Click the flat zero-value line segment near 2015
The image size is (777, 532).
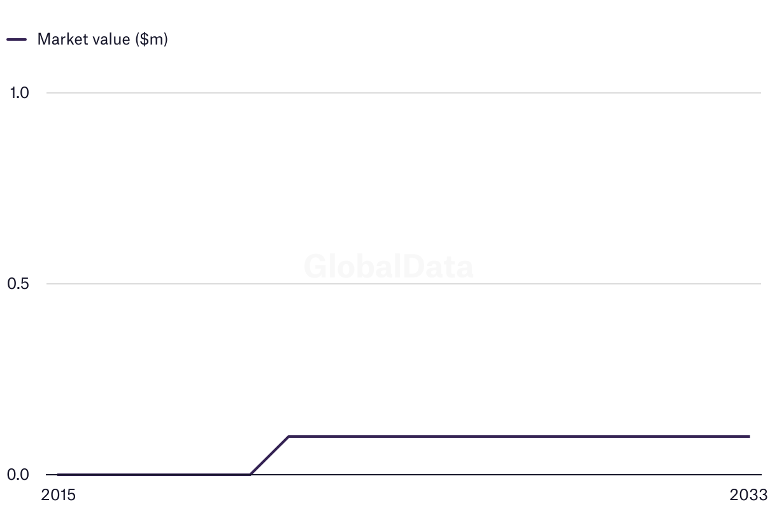(153, 475)
